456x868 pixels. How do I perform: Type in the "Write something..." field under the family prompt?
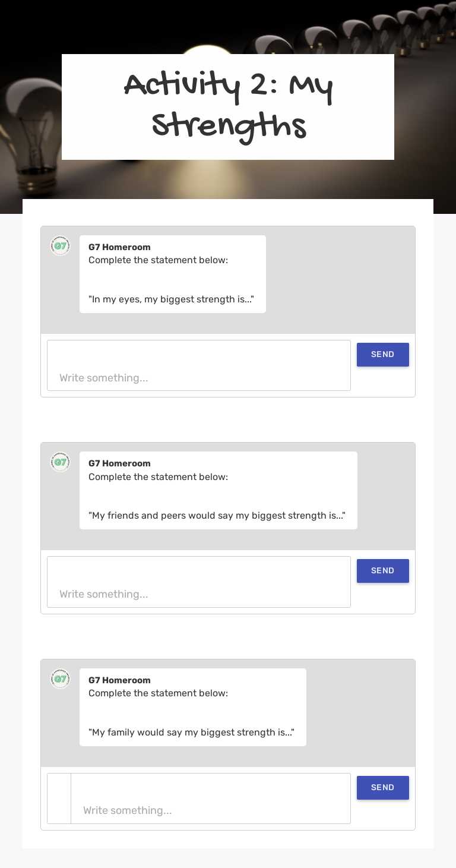pyautogui.click(x=210, y=798)
